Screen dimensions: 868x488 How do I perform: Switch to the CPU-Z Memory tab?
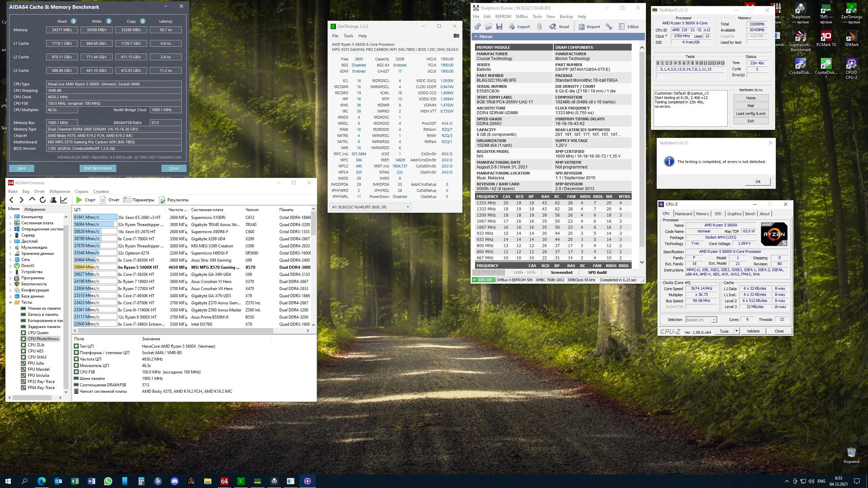coord(702,214)
